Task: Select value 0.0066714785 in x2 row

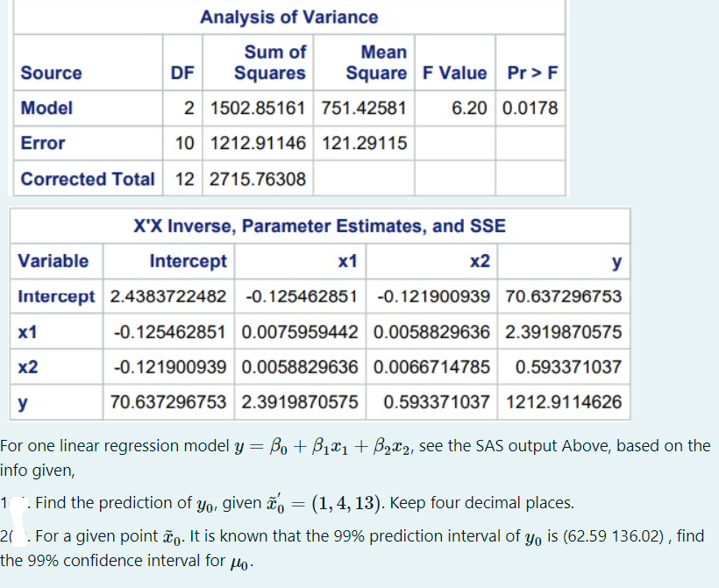Action: point(431,367)
